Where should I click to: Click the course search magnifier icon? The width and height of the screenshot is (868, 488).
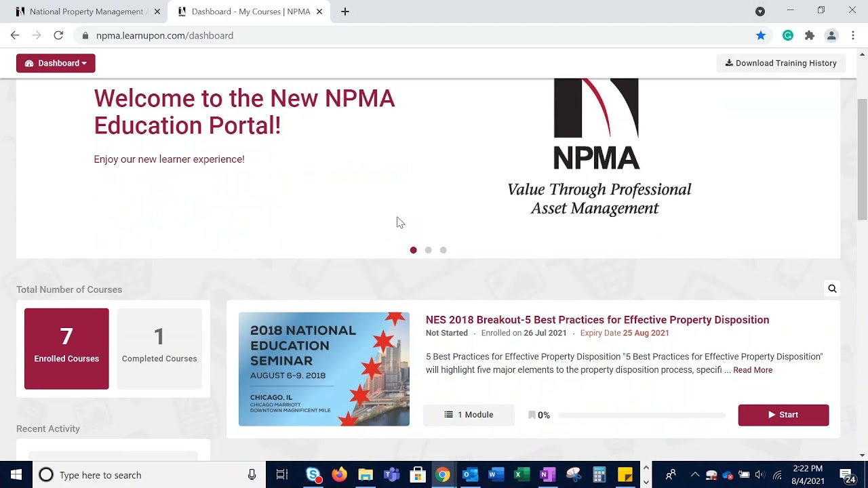(x=832, y=289)
